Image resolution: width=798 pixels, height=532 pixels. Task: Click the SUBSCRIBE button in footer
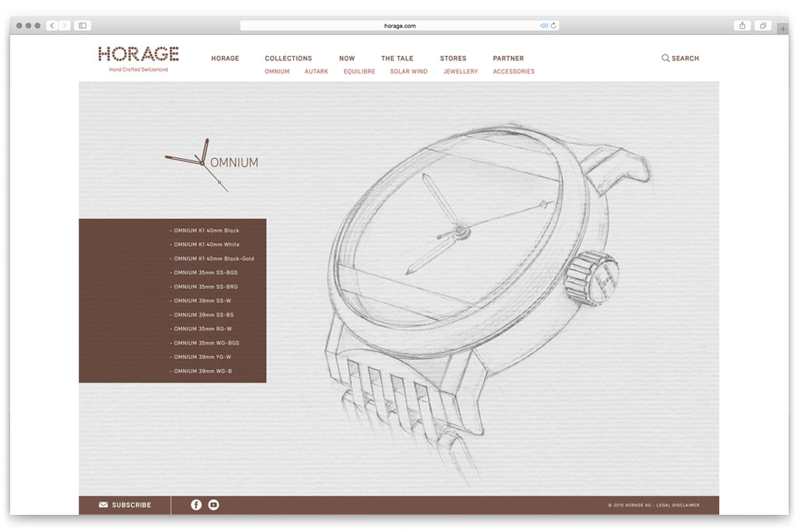(x=125, y=505)
